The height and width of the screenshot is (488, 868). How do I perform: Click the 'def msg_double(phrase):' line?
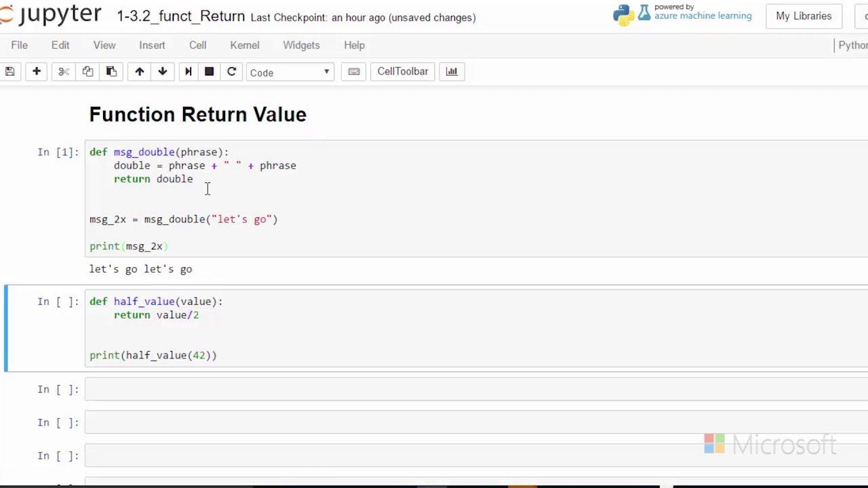pyautogui.click(x=159, y=152)
